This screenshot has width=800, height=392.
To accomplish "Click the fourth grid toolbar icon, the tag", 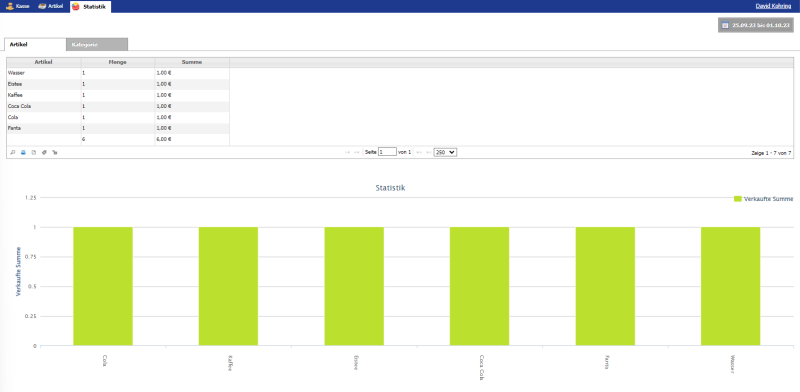I will pos(44,152).
